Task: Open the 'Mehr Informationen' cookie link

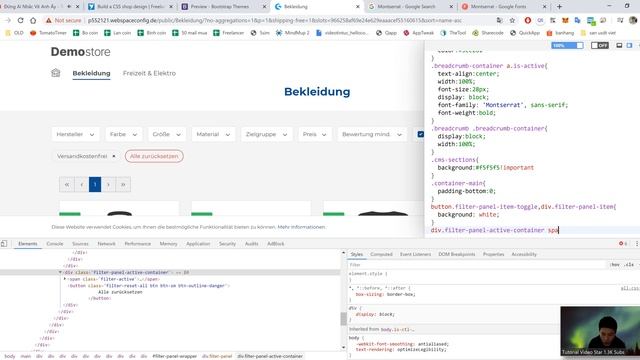Action: click(x=302, y=227)
